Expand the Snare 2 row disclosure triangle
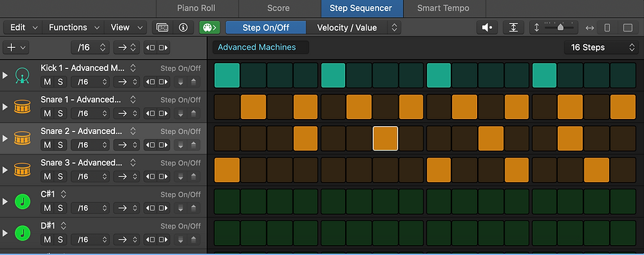The width and height of the screenshot is (644, 255). pos(5,139)
